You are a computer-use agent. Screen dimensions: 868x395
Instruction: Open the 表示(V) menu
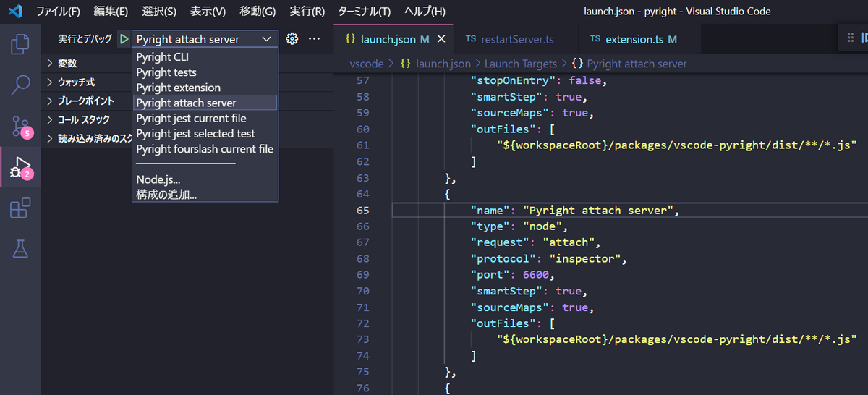click(x=208, y=12)
